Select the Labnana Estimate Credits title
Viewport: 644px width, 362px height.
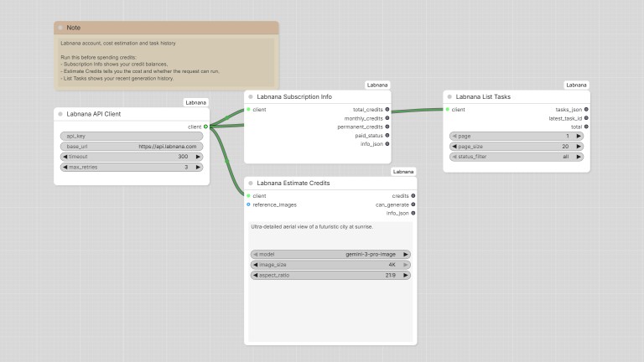pos(293,183)
